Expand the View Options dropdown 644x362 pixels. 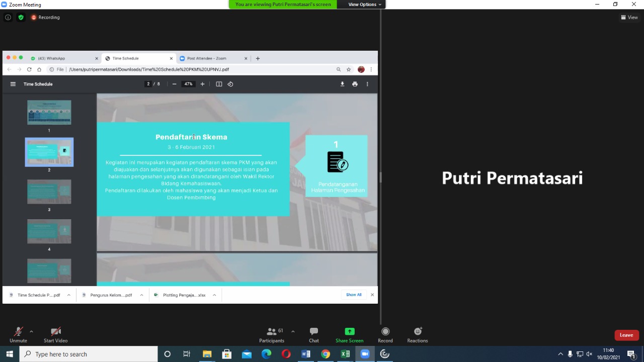click(x=365, y=5)
